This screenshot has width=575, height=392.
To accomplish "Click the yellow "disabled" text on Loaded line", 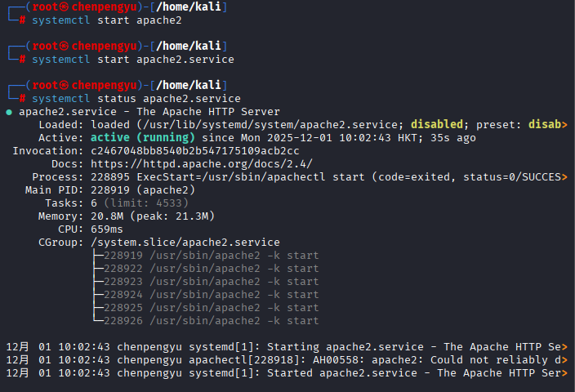I will click(x=435, y=125).
